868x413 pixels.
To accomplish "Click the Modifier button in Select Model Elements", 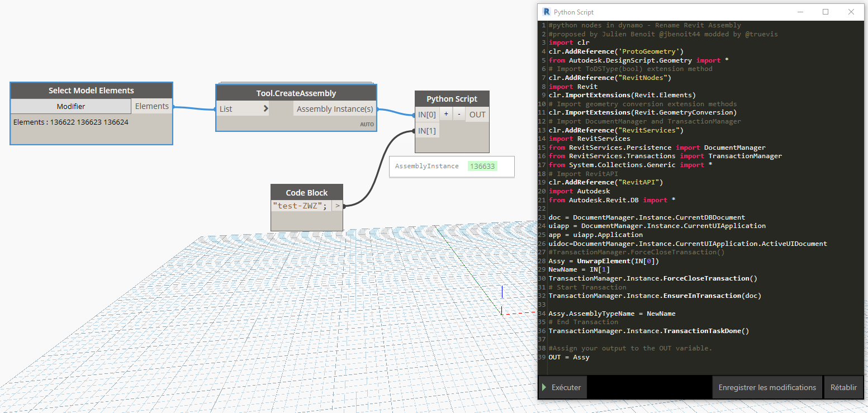I will coord(71,106).
